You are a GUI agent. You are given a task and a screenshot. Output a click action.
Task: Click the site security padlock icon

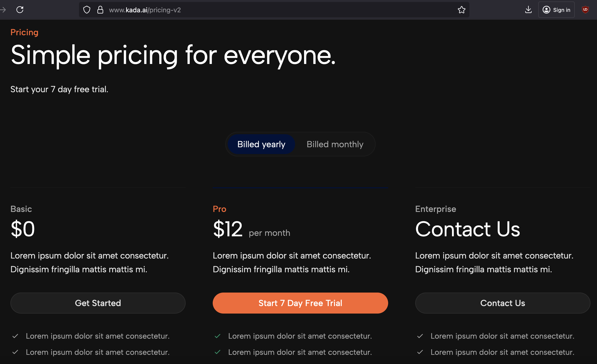click(100, 10)
